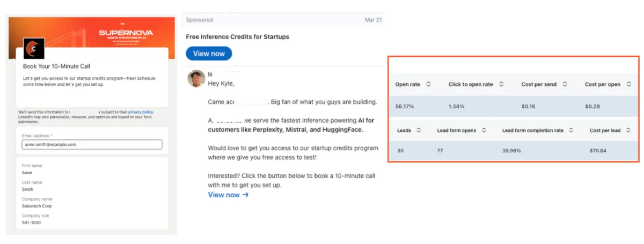Click the blue View now button
This screenshot has width=644, height=244.
tap(209, 54)
